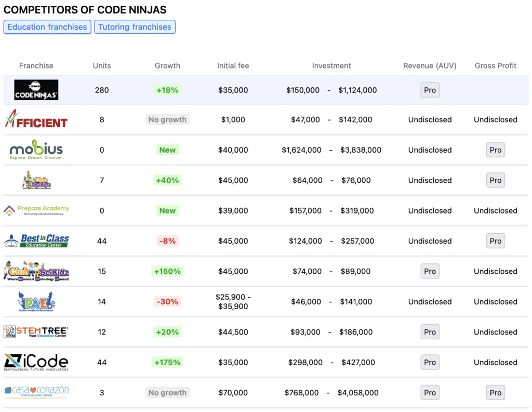The image size is (532, 412).
Task: Open the Education franchises tag
Action: click(x=47, y=27)
